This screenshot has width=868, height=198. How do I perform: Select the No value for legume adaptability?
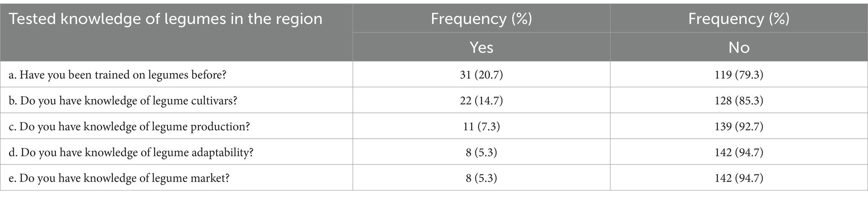tap(739, 152)
